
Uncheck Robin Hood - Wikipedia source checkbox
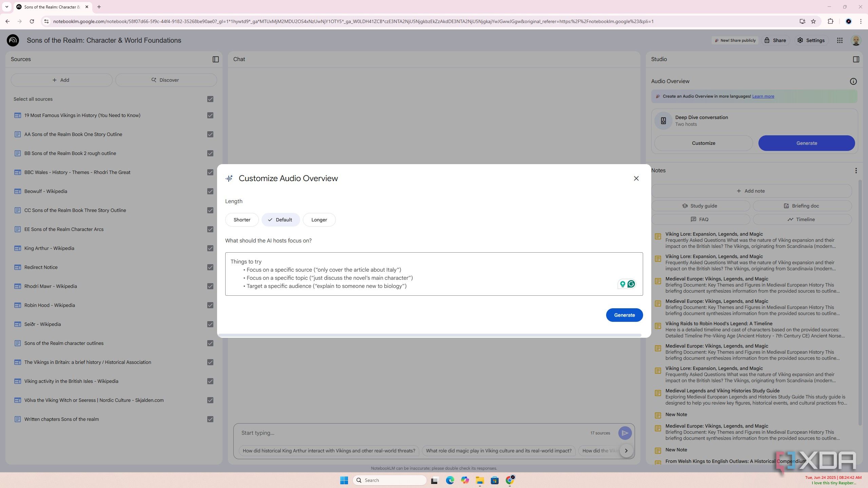[x=210, y=305]
